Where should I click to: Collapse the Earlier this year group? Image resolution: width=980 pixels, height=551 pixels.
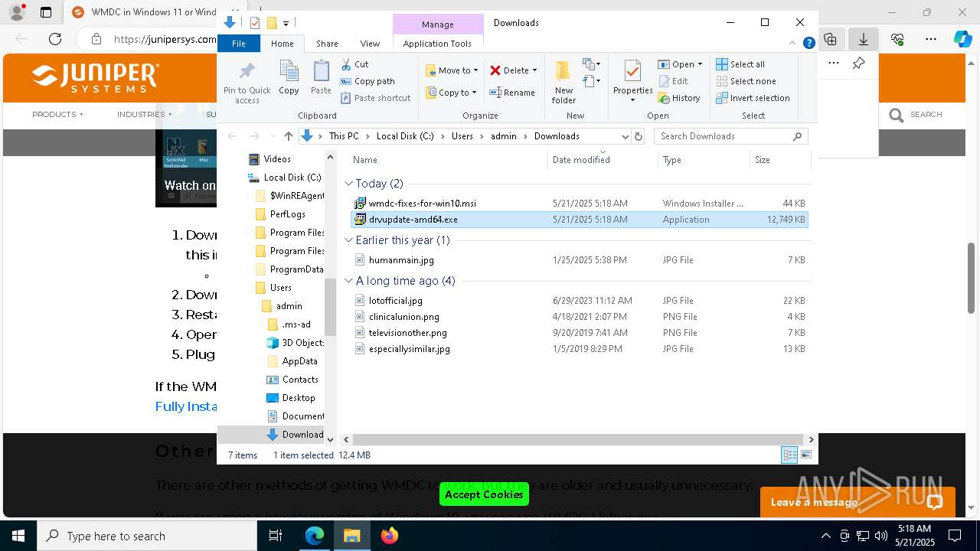pos(348,240)
